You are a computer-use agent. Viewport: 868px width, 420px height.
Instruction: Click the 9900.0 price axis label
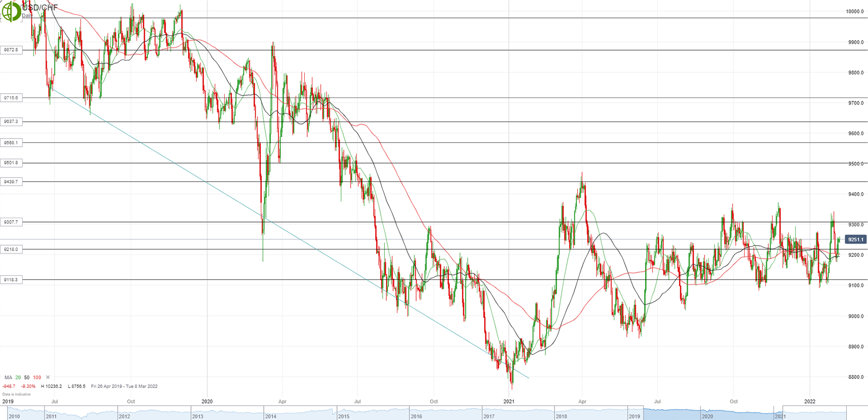point(856,42)
